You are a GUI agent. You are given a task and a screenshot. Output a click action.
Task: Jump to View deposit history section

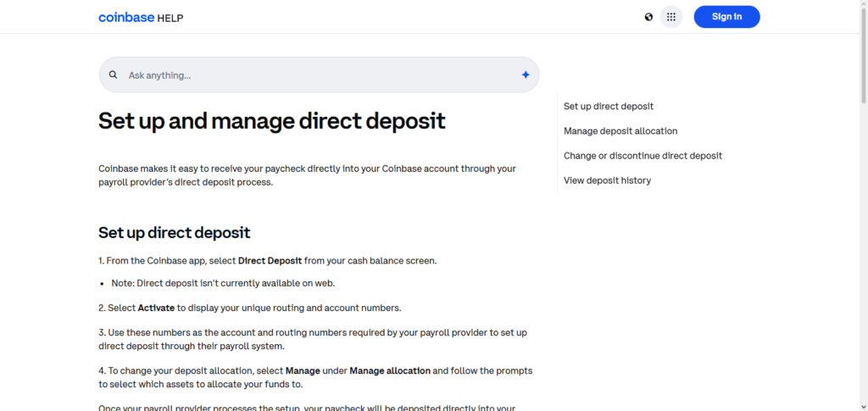607,181
